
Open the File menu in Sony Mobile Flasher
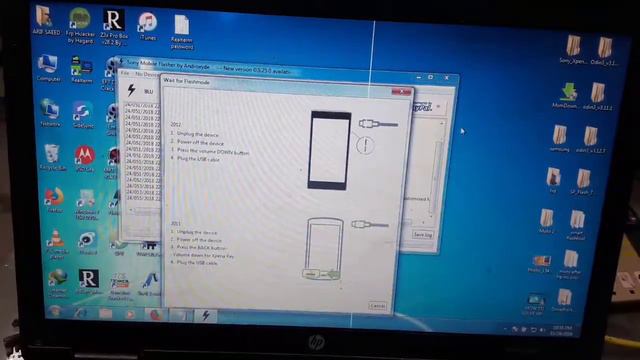(125, 73)
